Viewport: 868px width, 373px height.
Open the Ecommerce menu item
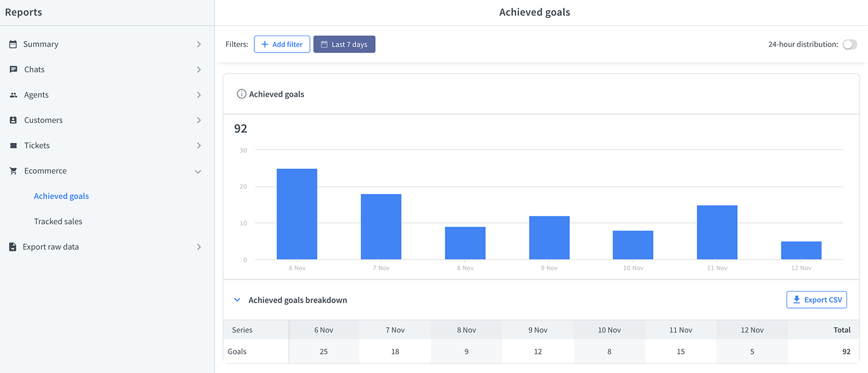point(107,171)
